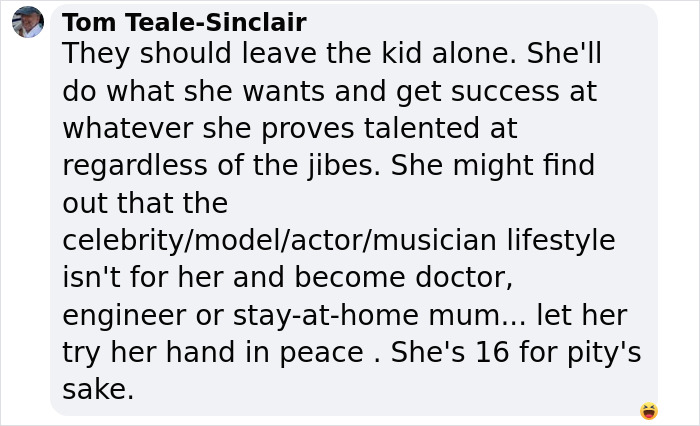Open the Tom Teale-Sinclair profile name link
Image resolution: width=700 pixels, height=426 pixels.
click(x=184, y=22)
